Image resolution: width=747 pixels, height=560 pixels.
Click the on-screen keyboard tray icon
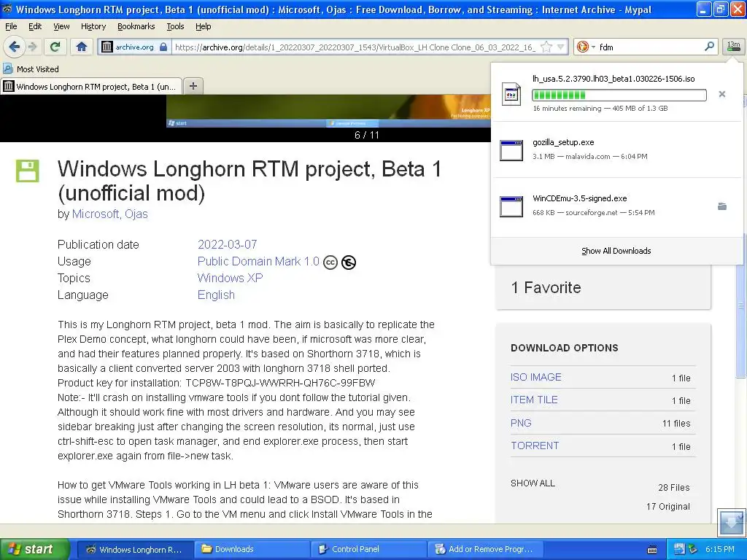tap(652, 550)
